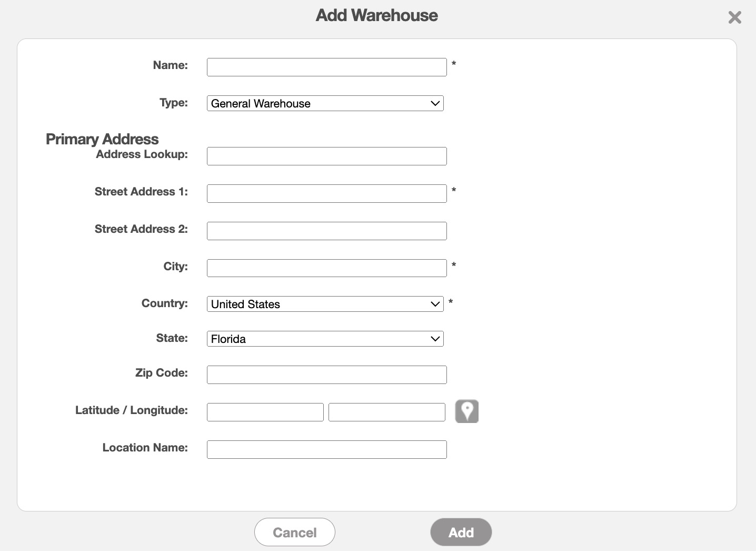
Task: Open the Type dropdown
Action: (x=325, y=103)
